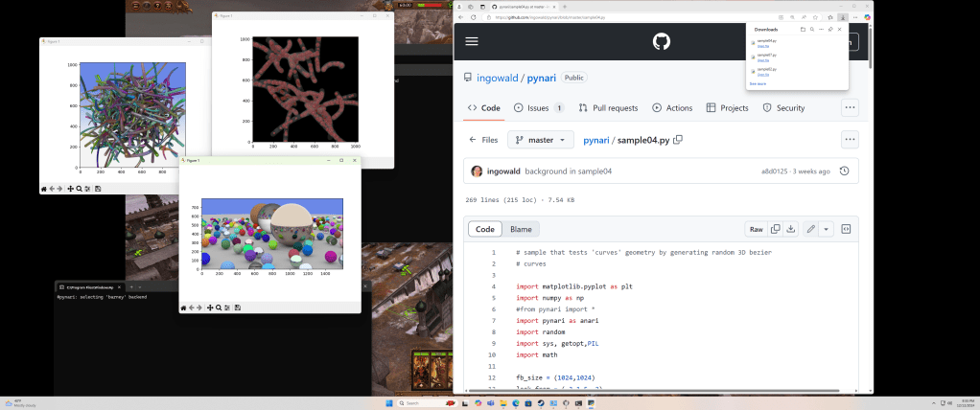Image resolution: width=980 pixels, height=410 pixels.
Task: Select the Pan tool in the spheres figure toolbar
Action: [x=210, y=307]
